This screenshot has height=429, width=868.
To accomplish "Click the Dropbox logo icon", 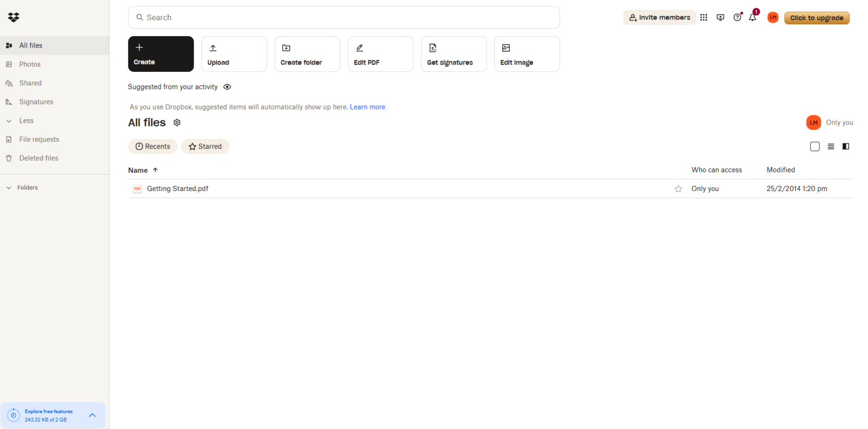I will pyautogui.click(x=14, y=18).
